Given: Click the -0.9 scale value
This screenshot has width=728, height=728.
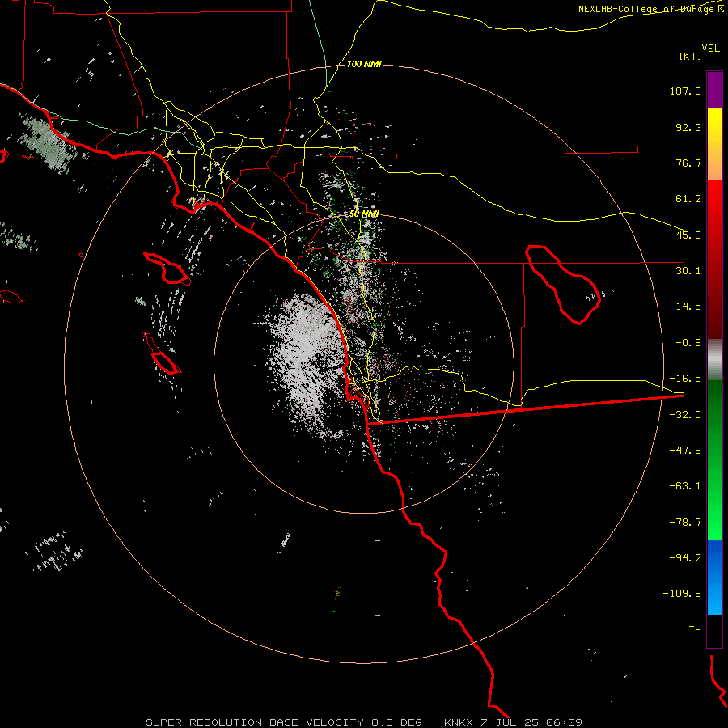Looking at the screenshot, I should coord(688,343).
